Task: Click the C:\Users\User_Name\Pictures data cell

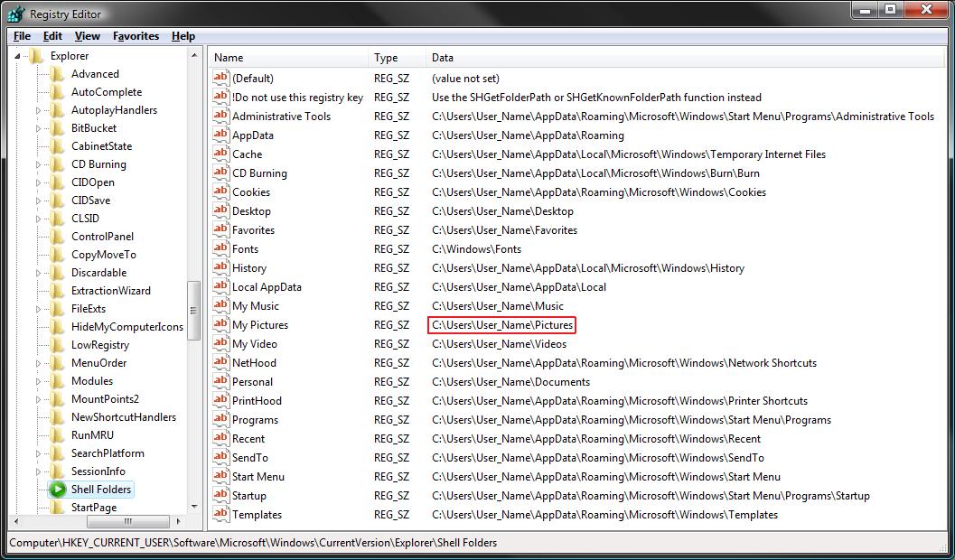Action: tap(502, 325)
